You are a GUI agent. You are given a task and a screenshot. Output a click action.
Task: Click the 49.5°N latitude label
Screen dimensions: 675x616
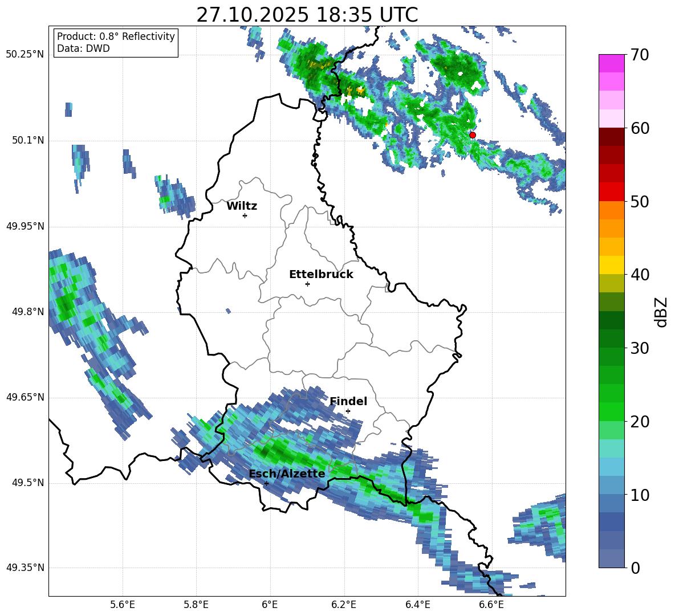[28, 483]
